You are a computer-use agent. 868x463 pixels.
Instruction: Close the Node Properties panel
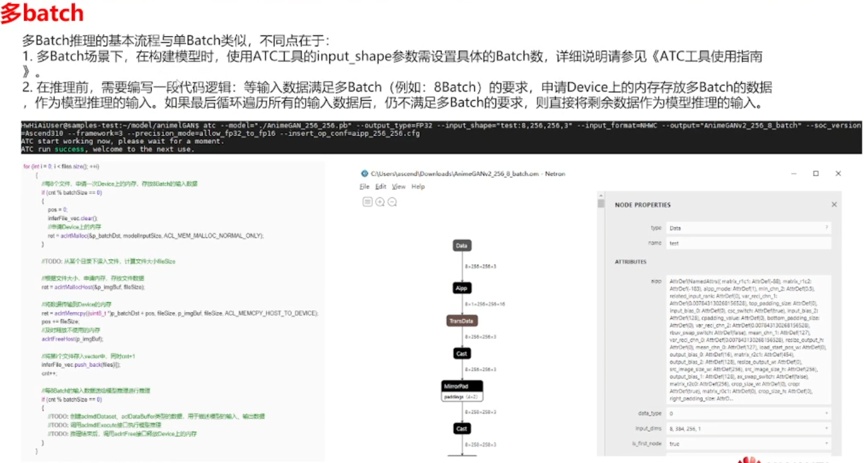coord(834,204)
